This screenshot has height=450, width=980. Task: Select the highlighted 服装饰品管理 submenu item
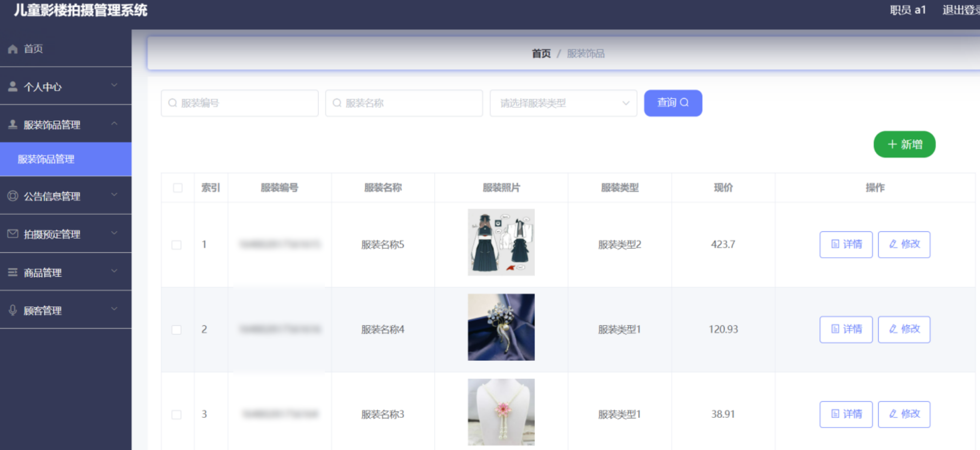tap(66, 159)
